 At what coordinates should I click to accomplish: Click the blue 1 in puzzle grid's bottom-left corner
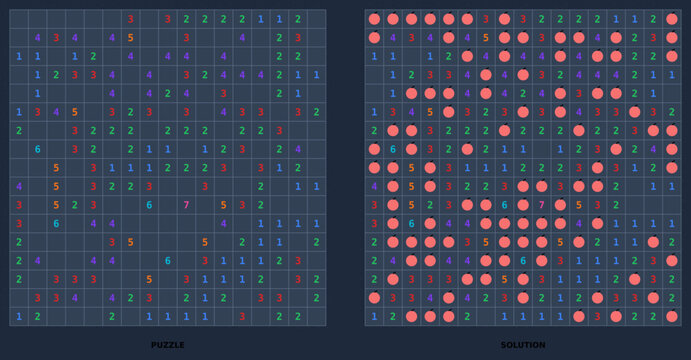pos(19,316)
